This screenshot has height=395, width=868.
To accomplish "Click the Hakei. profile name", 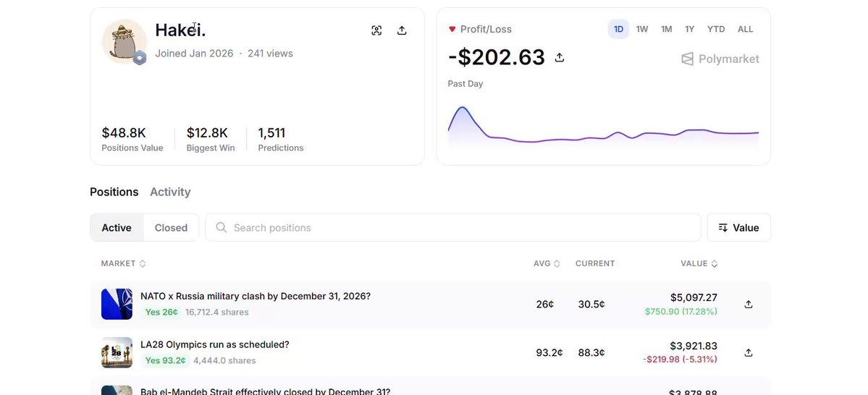I will click(x=180, y=30).
